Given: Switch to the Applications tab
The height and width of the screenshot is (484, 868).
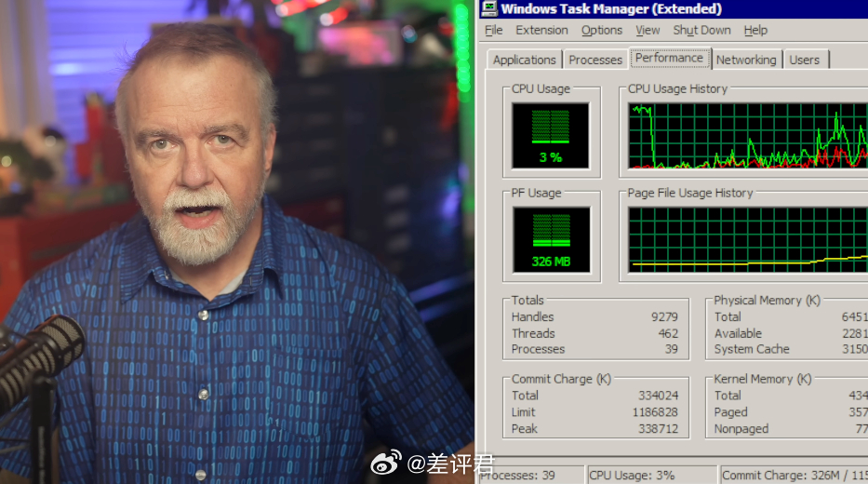Looking at the screenshot, I should tap(524, 60).
